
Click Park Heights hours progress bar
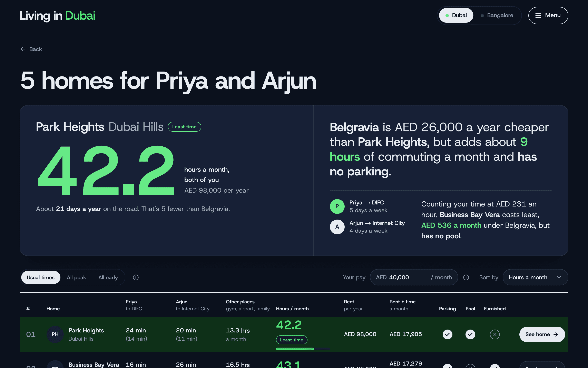pyautogui.click(x=303, y=349)
